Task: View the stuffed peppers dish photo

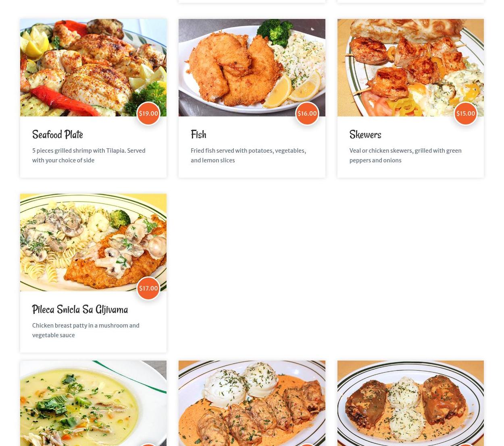Action: [x=410, y=403]
